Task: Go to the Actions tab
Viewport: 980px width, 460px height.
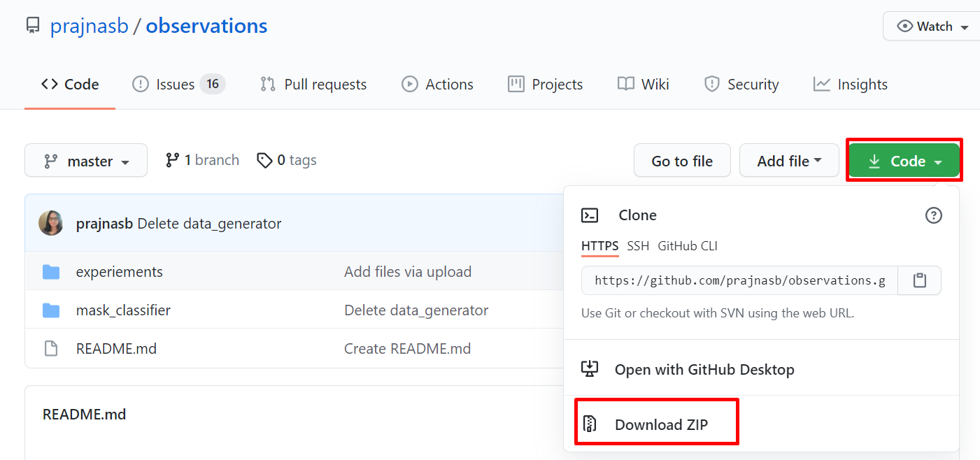Action: [437, 85]
